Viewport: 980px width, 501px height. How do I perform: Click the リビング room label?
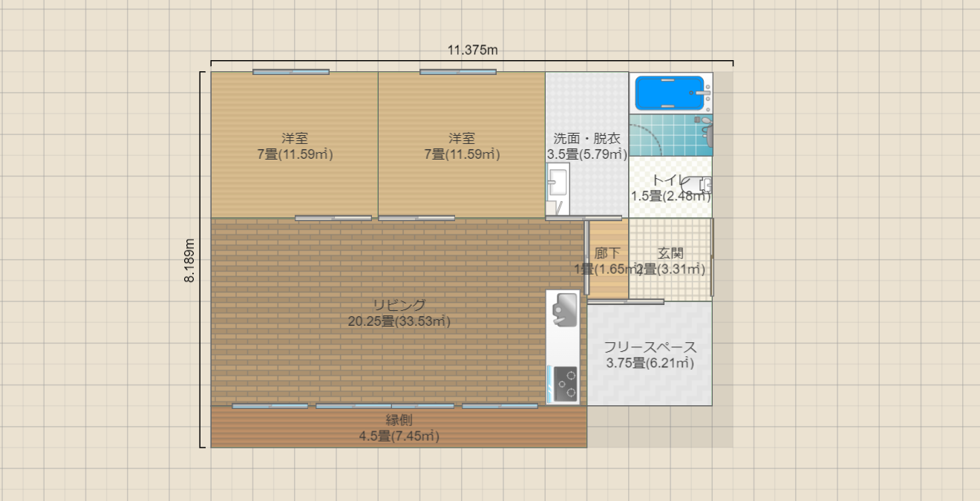(x=399, y=313)
